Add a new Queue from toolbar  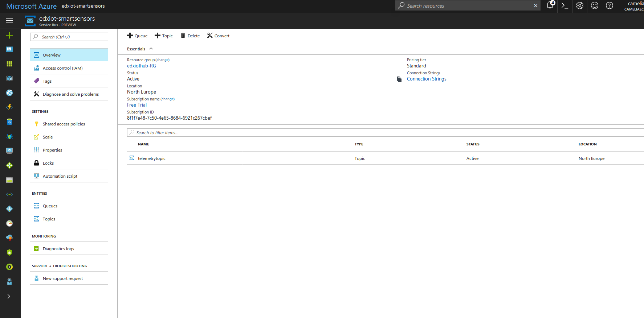pos(137,36)
